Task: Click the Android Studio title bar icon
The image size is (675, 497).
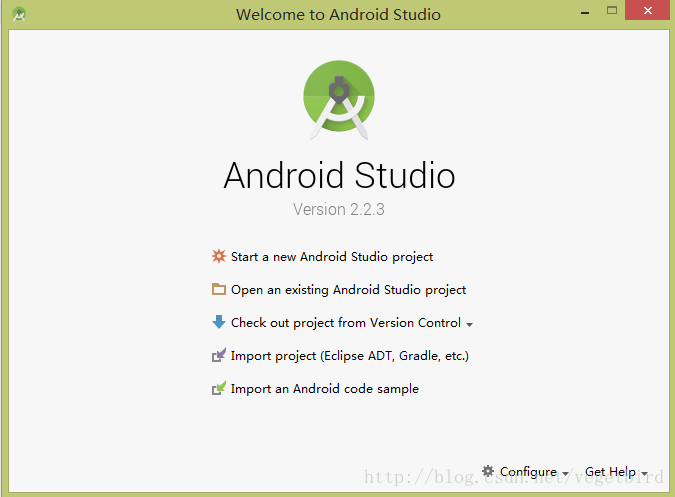Action: point(19,14)
